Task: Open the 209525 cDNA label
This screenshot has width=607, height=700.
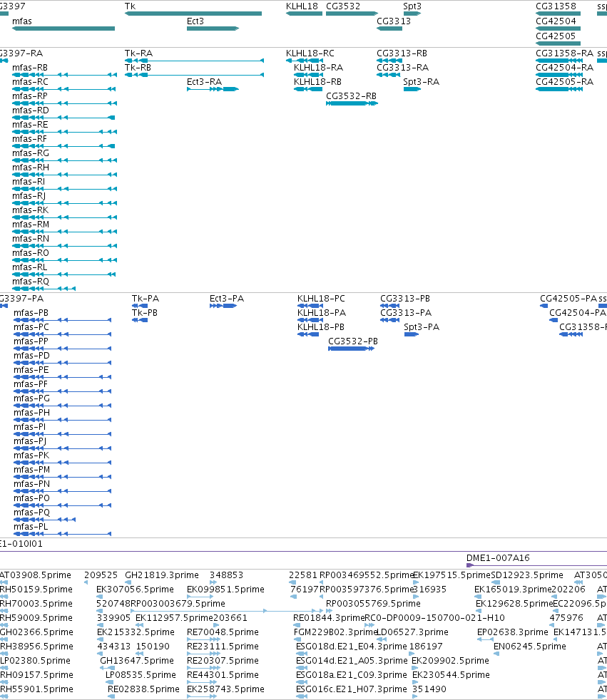Action: [101, 575]
